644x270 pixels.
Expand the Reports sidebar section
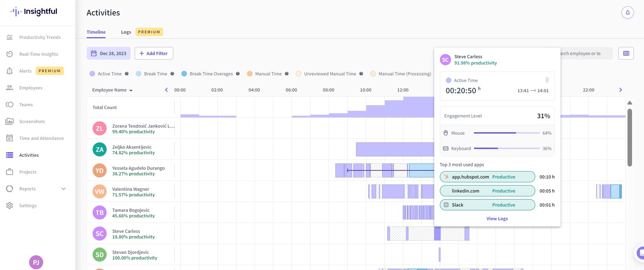click(x=63, y=189)
